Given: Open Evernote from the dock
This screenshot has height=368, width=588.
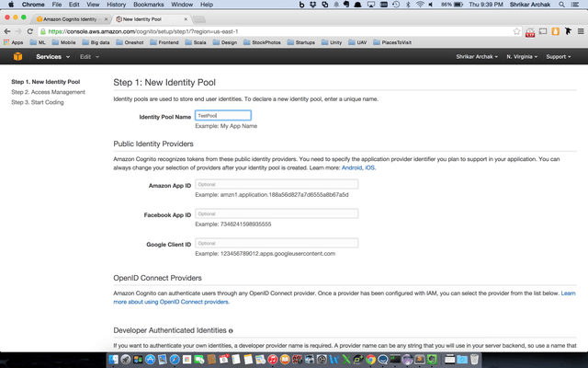Looking at the screenshot, I should click(x=432, y=360).
